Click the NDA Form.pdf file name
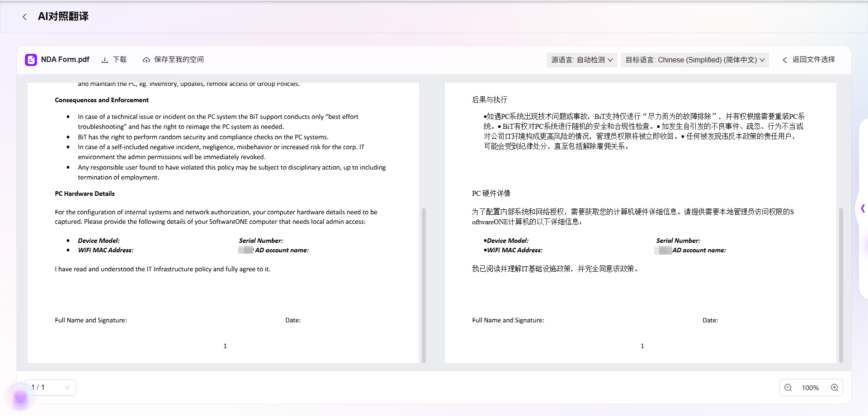The height and width of the screenshot is (416, 868). (65, 60)
